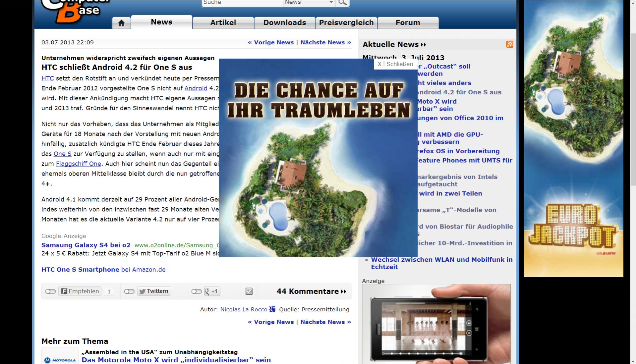Open Wechsel zwischen WLAN und Mobilfunk news link
The image size is (636, 364).
(442, 263)
